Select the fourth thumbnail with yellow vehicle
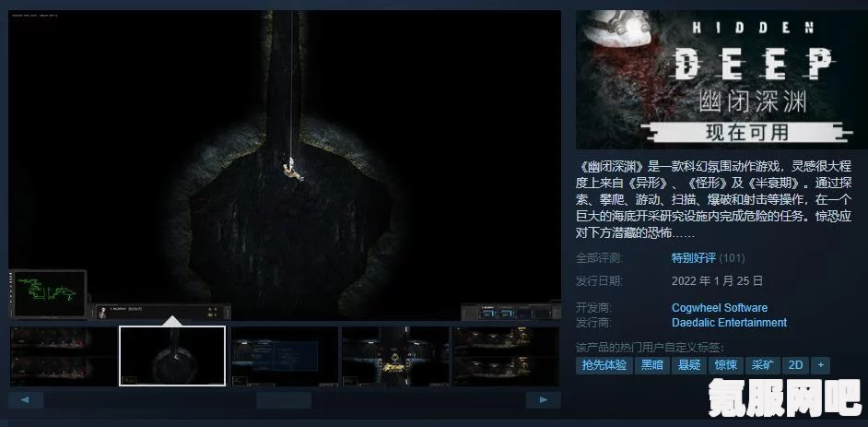This screenshot has width=868, height=427. pos(395,356)
